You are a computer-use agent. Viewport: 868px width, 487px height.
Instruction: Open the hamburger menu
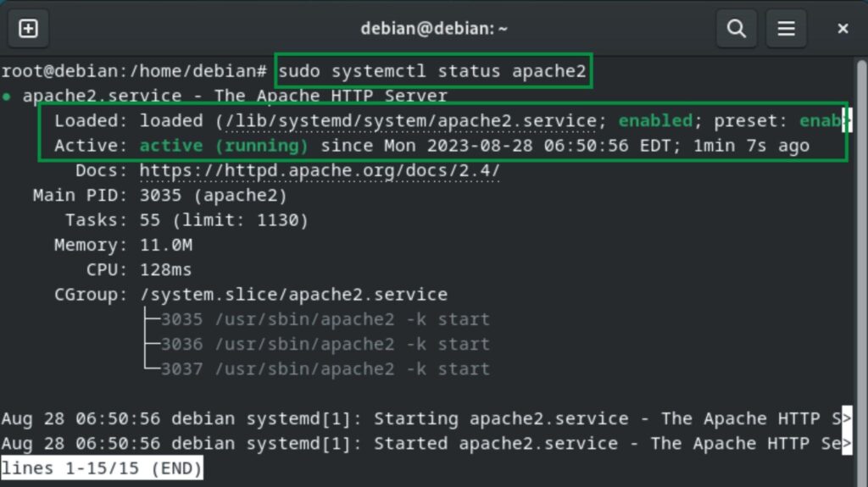point(786,28)
